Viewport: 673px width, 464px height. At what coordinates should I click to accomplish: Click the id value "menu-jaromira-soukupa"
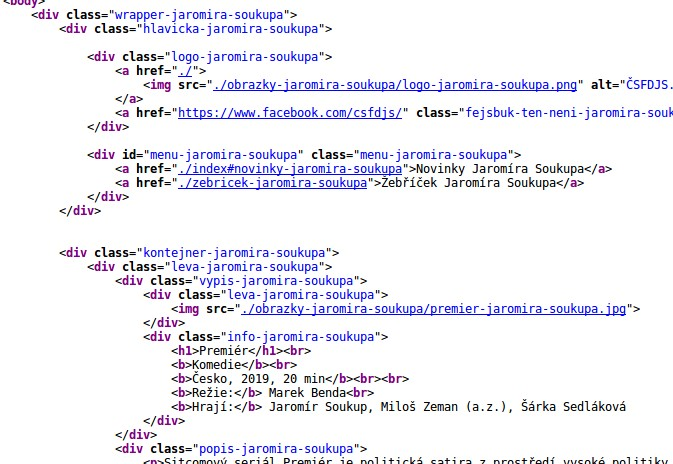click(224, 155)
